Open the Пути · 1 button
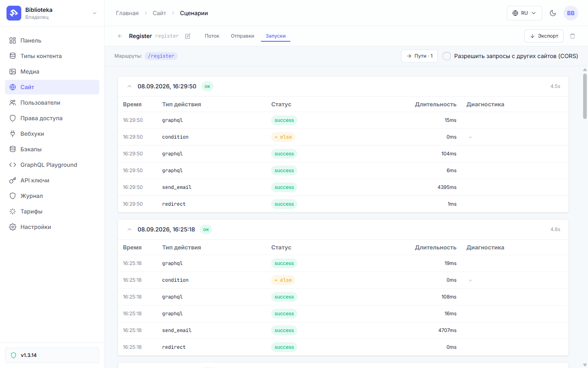 419,56
